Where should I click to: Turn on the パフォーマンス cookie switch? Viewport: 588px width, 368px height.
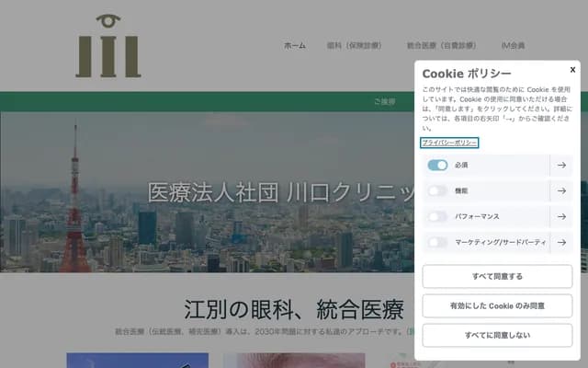(437, 217)
